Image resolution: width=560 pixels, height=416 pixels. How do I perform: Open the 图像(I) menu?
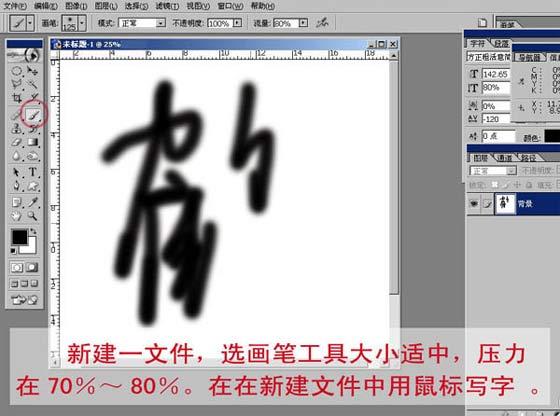[76, 6]
